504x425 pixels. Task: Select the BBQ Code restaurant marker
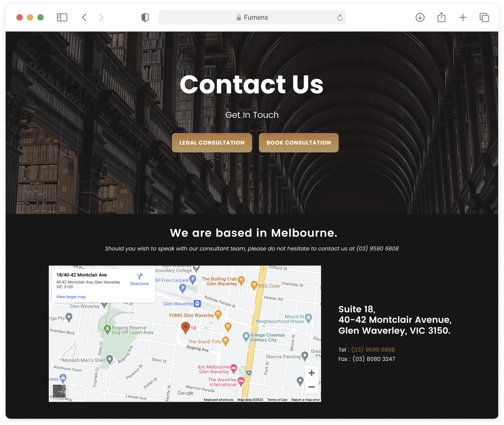tap(254, 285)
